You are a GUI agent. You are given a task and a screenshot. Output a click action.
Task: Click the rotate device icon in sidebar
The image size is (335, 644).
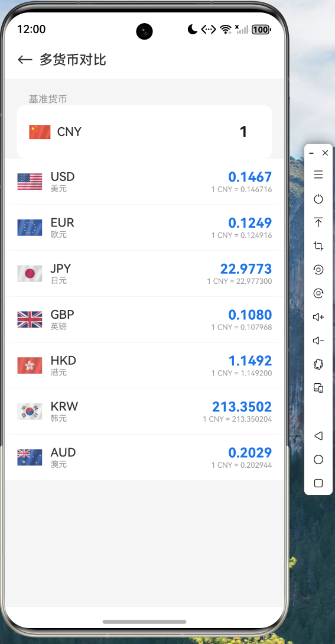pos(318,364)
